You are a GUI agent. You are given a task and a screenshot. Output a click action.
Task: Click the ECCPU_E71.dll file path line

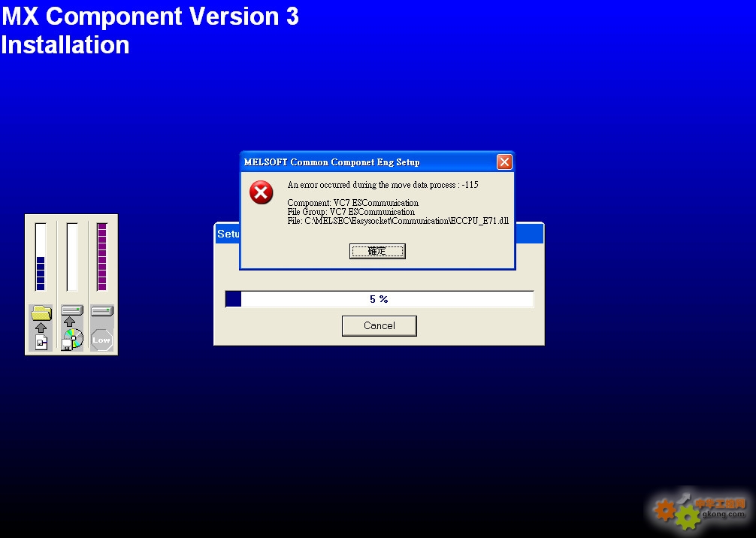398,221
